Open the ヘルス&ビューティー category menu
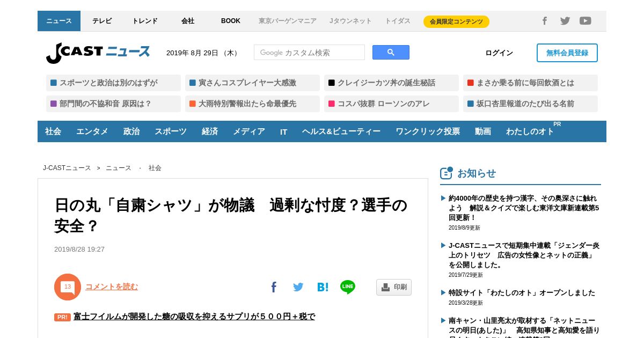Viewport: 644px width, 338px height. (341, 131)
